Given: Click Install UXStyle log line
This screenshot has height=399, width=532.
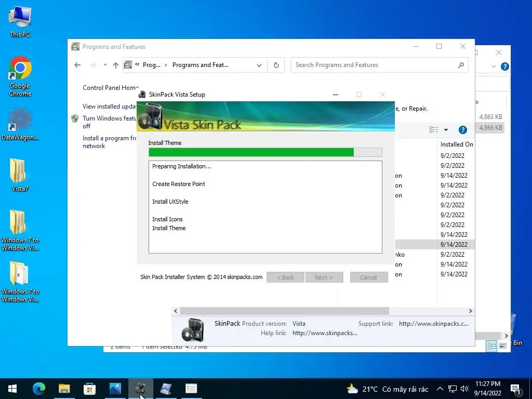Looking at the screenshot, I should point(170,202).
